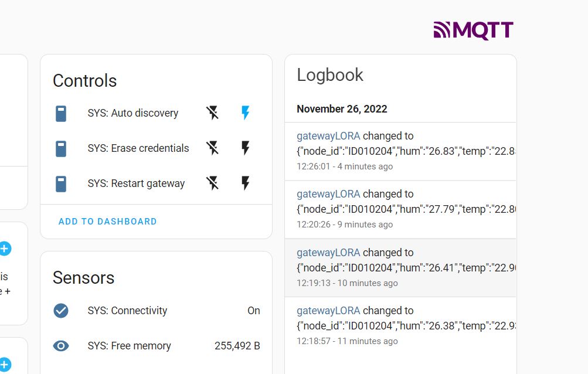The height and width of the screenshot is (374, 588).
Task: Turn off Auto discovery with flash-off icon
Action: coord(212,113)
